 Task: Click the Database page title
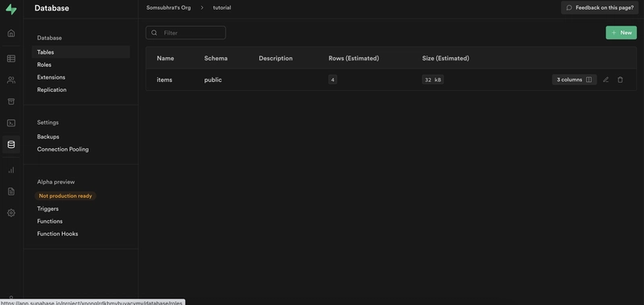coord(52,8)
